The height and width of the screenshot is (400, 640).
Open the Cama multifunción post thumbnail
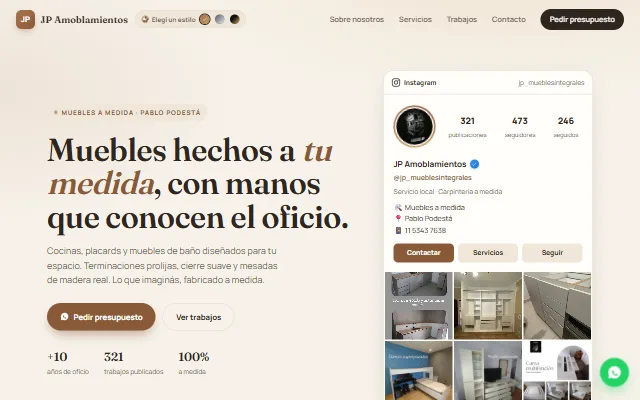pos(557,371)
